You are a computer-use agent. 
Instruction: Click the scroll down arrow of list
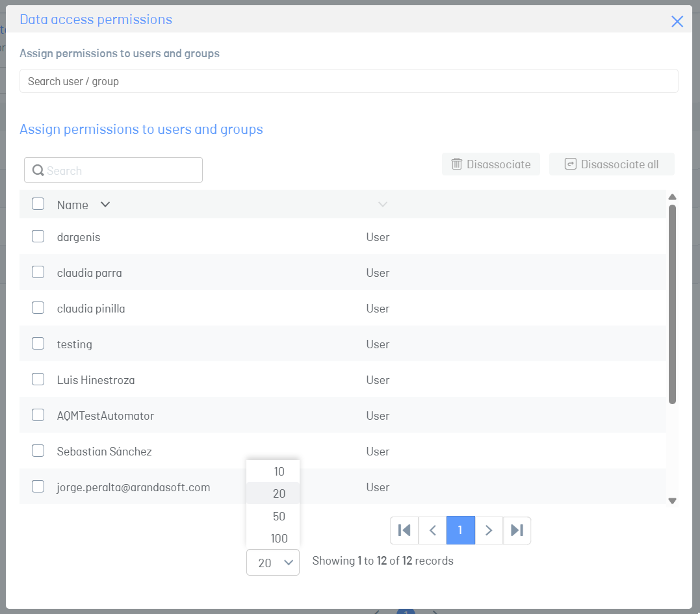tap(672, 501)
